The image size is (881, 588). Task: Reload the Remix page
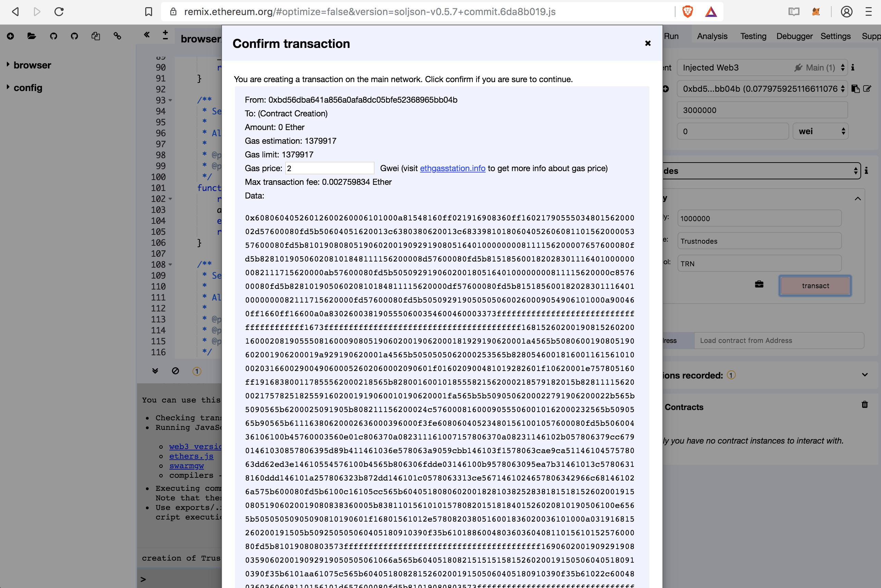[x=59, y=12]
